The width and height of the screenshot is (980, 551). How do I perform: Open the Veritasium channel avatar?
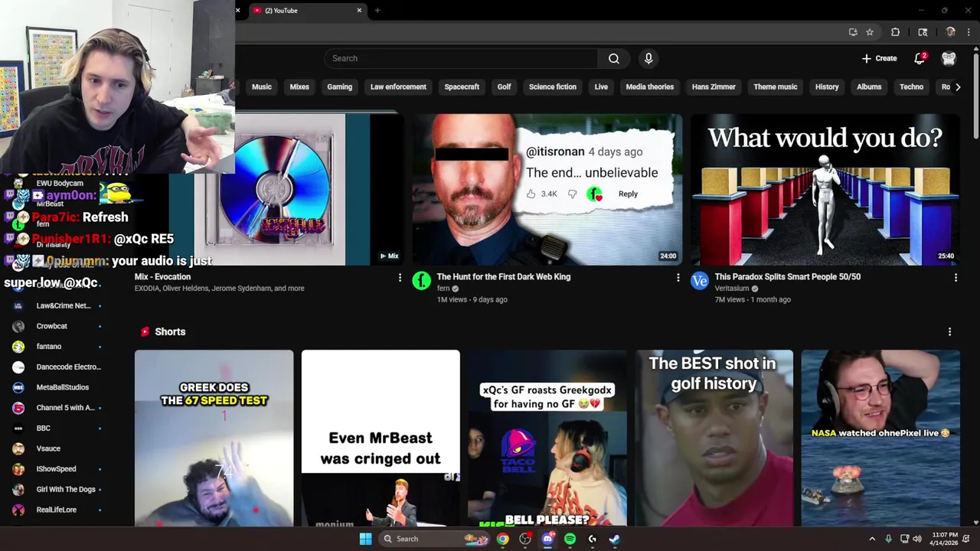pyautogui.click(x=700, y=281)
